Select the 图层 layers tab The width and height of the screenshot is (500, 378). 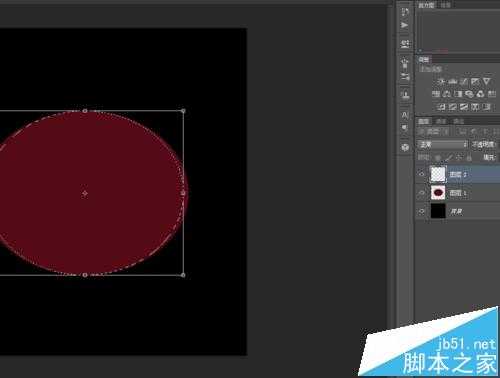click(x=424, y=121)
